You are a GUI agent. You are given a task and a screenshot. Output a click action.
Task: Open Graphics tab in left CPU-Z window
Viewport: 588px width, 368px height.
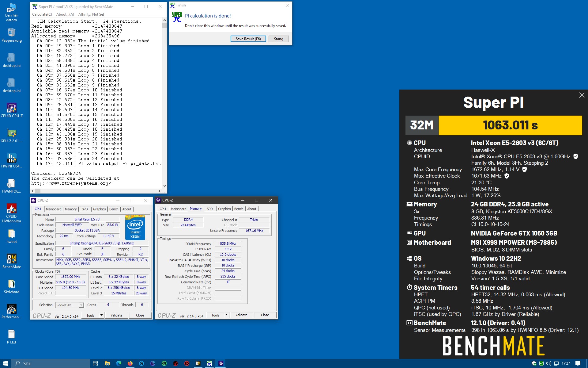pos(100,209)
